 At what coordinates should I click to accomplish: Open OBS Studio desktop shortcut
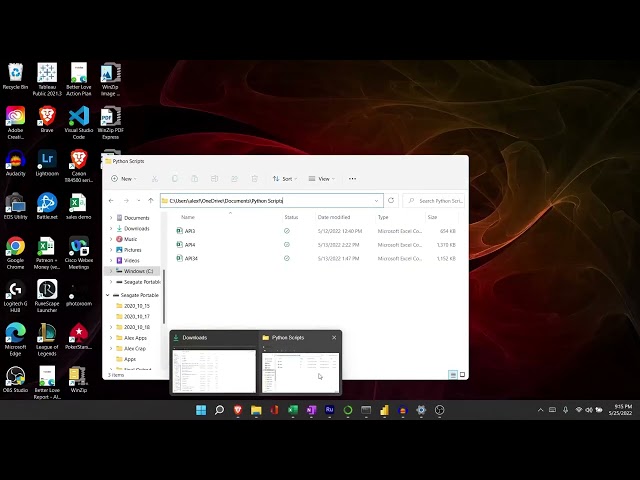(15, 380)
